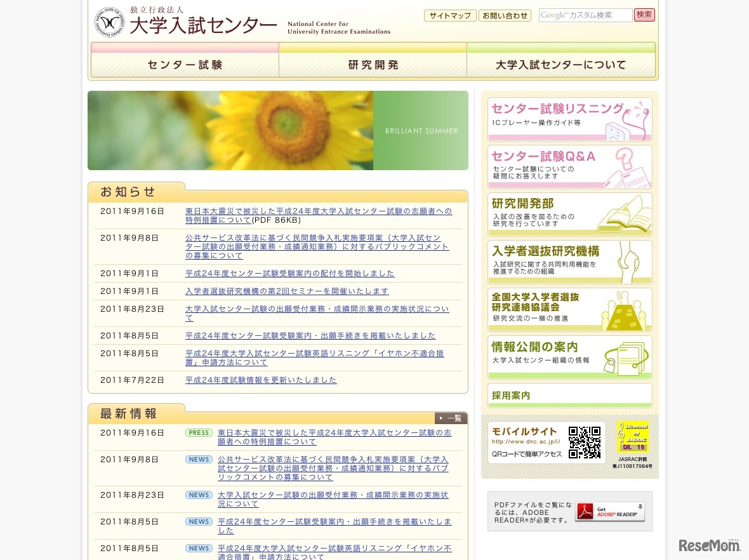Click the 一覧 button beside 最新情報

[451, 418]
